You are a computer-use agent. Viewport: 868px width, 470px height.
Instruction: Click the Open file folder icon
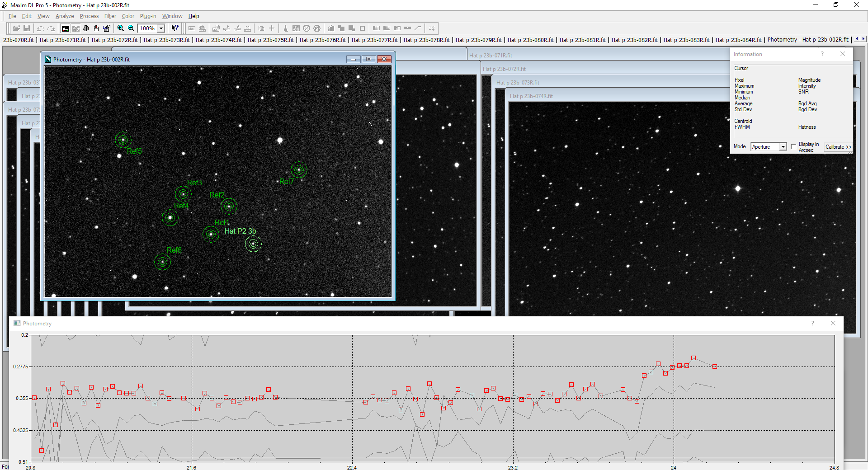click(16, 28)
